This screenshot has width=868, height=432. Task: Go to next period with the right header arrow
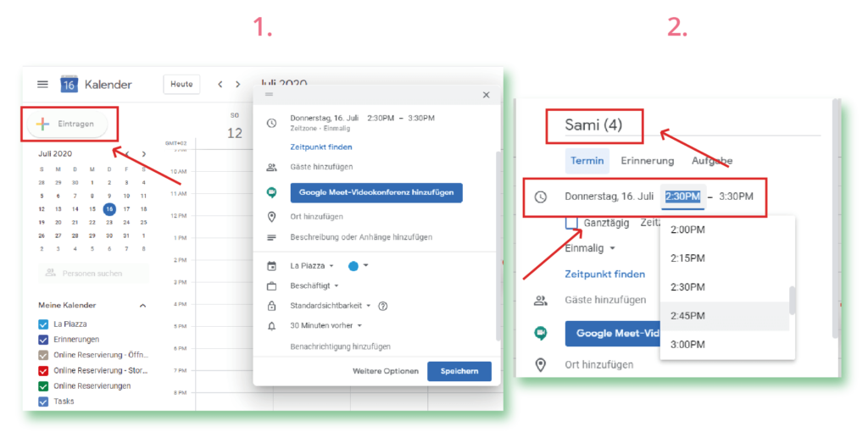click(x=238, y=85)
